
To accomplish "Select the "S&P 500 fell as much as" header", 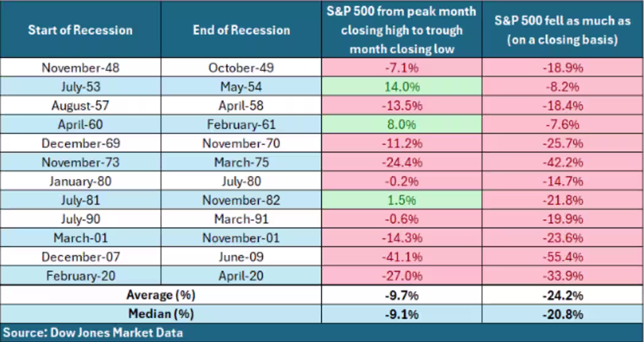I will tap(562, 29).
